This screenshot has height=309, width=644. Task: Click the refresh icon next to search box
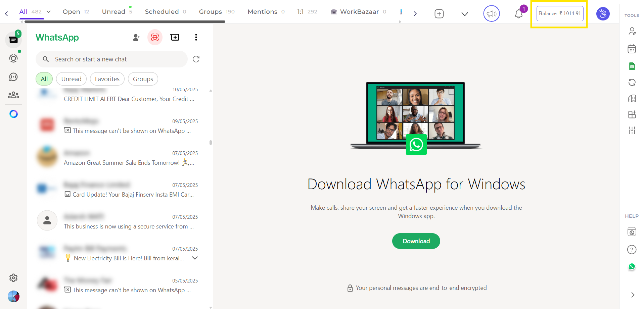pyautogui.click(x=196, y=59)
